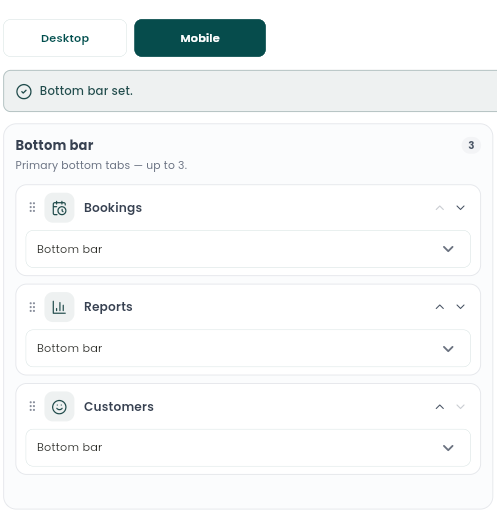
Task: Move Customers up with its up arrow
Action: (x=440, y=407)
